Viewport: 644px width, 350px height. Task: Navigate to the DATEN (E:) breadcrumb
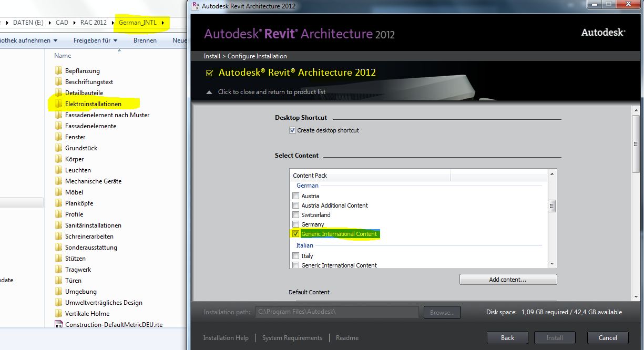coord(28,23)
